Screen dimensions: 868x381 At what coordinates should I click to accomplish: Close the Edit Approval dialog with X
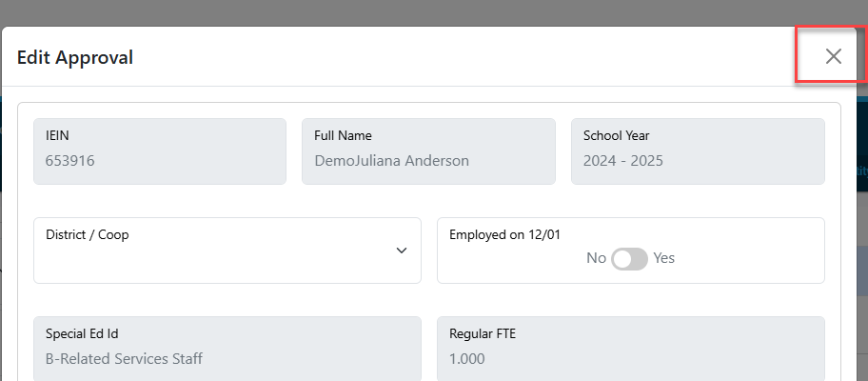833,56
